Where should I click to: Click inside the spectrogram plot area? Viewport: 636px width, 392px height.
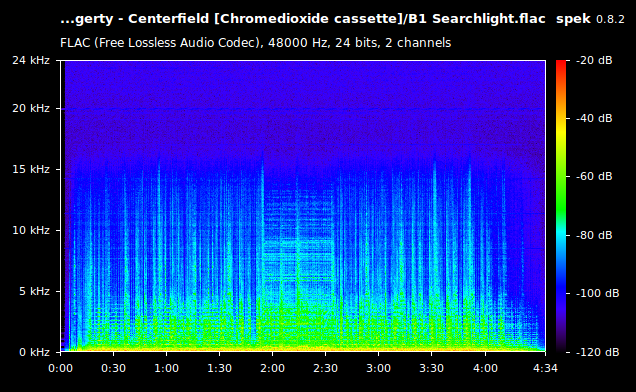click(303, 206)
